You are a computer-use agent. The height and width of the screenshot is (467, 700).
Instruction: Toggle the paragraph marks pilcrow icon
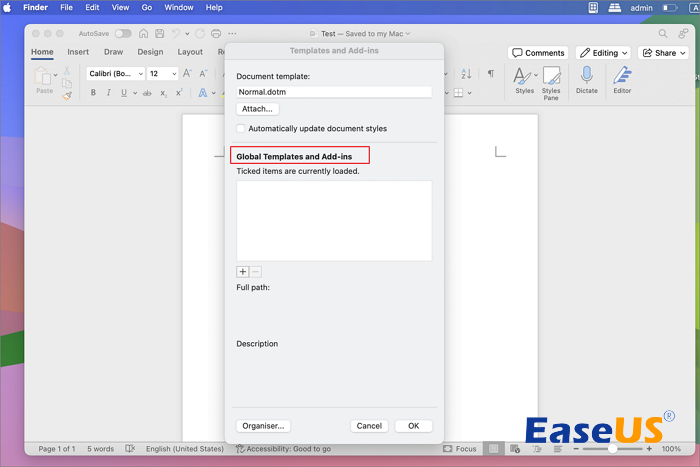click(x=491, y=74)
